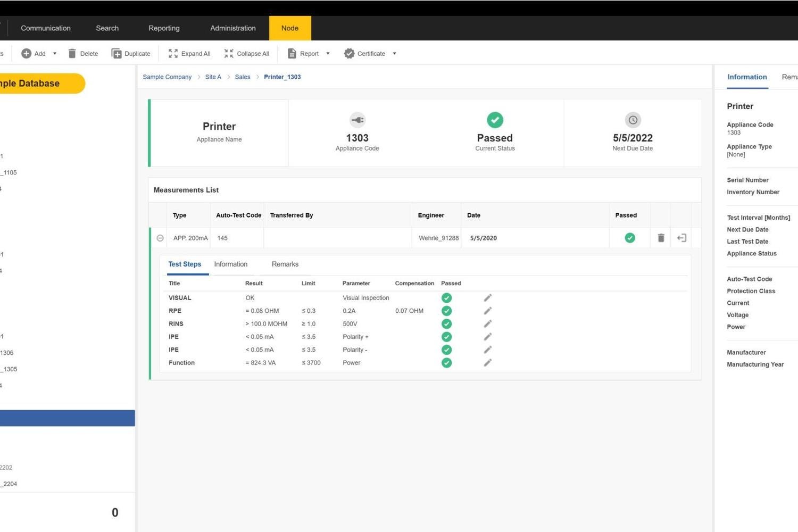The height and width of the screenshot is (532, 798).
Task: Click the export arrow icon in measurement row
Action: (x=681, y=238)
